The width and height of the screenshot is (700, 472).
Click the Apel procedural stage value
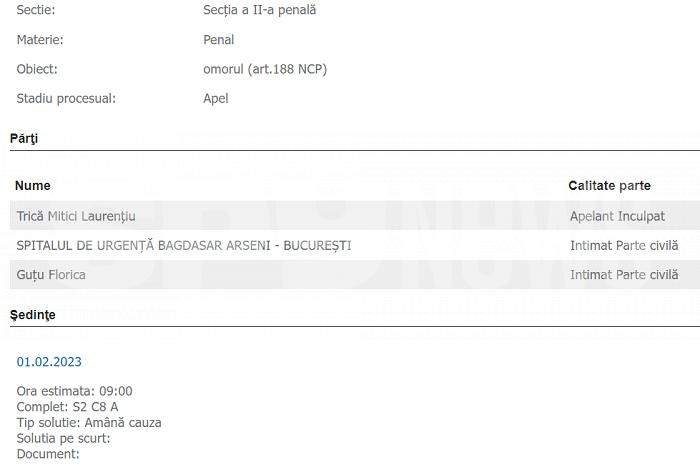[x=216, y=98]
